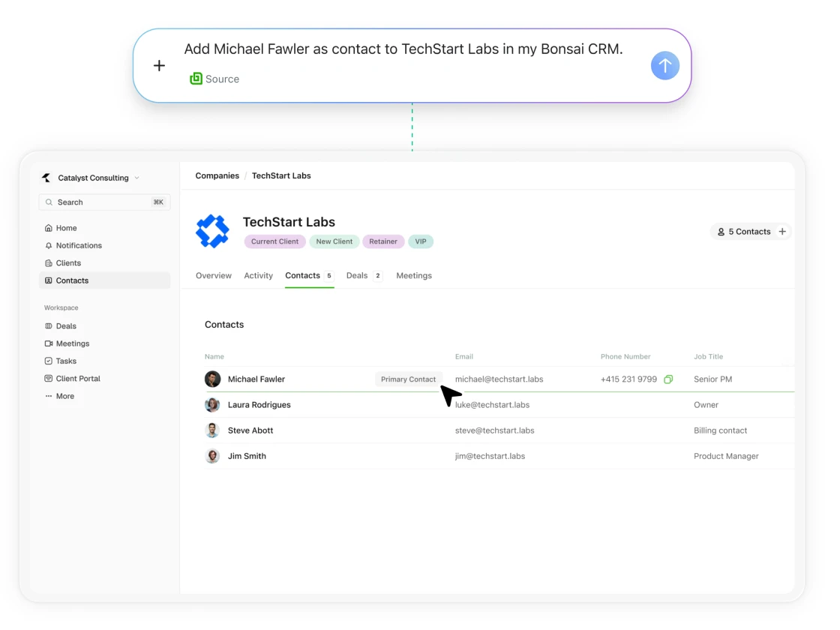Open Notifications in the sidebar
The height and width of the screenshot is (630, 840).
[x=78, y=245]
